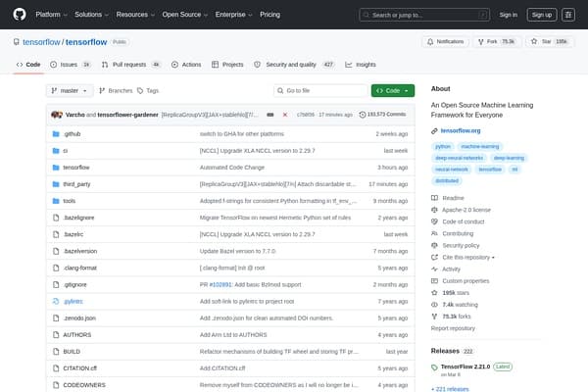
Task: Open the Pricing page
Action: pos(270,15)
